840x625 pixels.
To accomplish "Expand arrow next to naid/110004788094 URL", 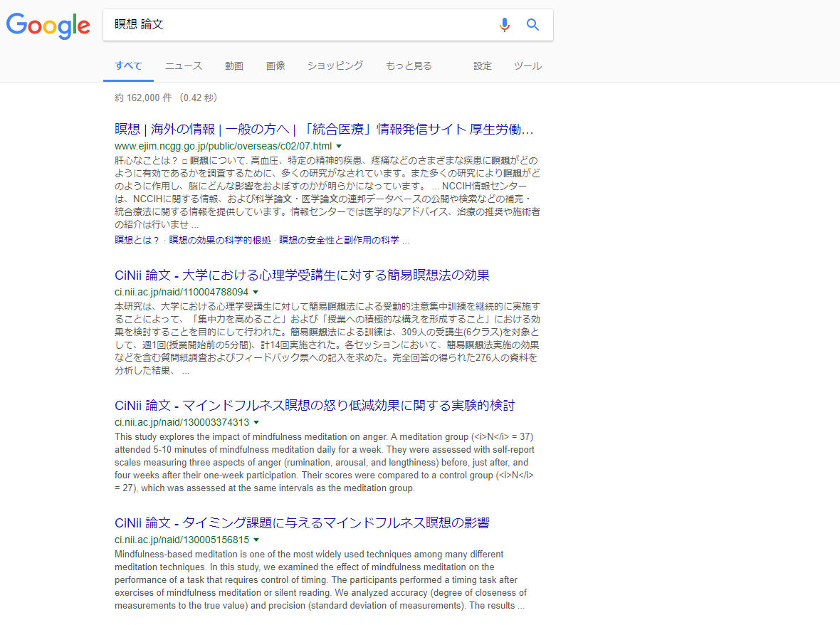I will coord(256,293).
